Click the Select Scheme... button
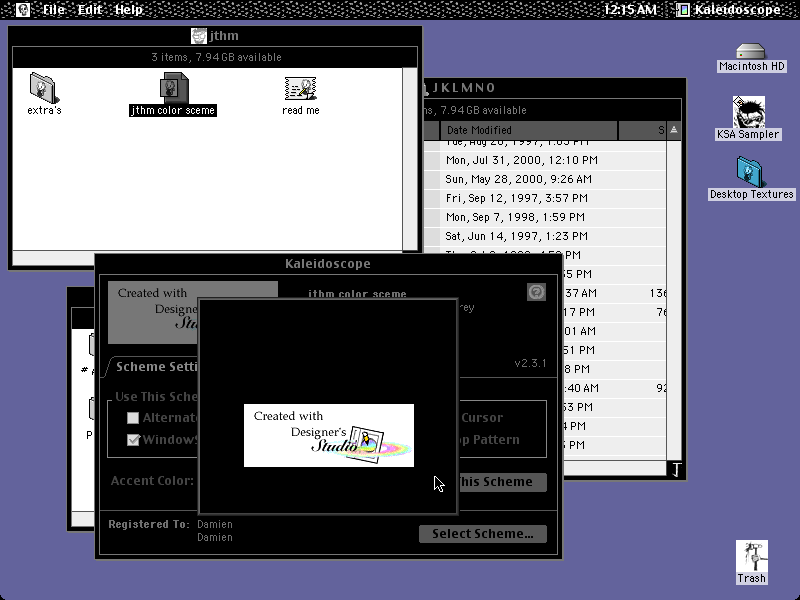 [x=483, y=534]
